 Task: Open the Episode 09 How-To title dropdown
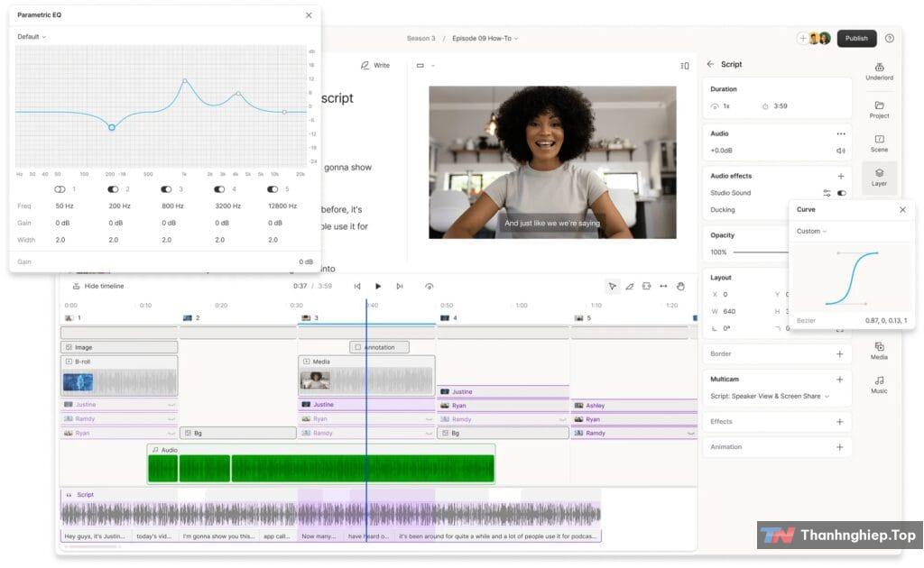(485, 38)
